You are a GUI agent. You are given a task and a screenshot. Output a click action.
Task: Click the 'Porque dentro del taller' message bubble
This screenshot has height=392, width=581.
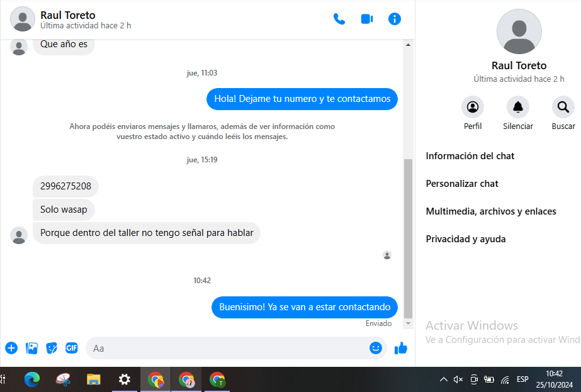coord(147,233)
